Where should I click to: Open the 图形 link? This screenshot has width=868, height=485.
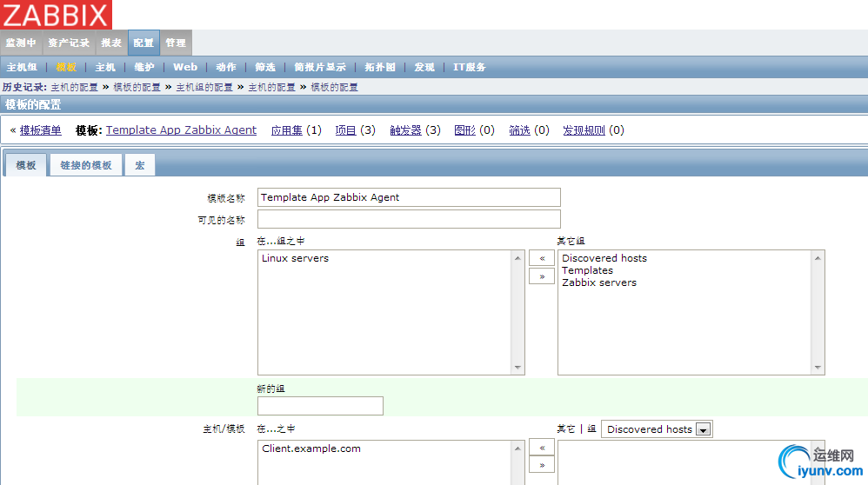[465, 130]
